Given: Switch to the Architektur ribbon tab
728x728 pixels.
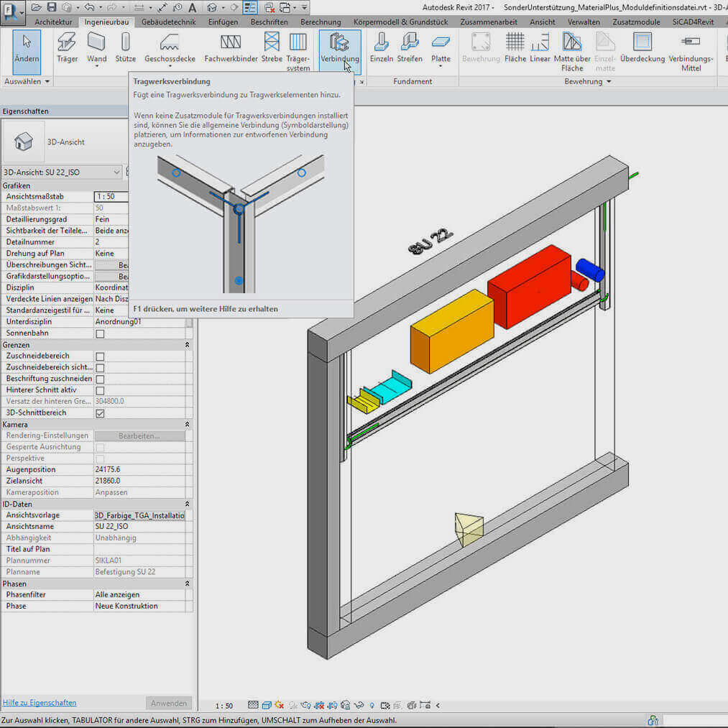Looking at the screenshot, I should [x=53, y=22].
